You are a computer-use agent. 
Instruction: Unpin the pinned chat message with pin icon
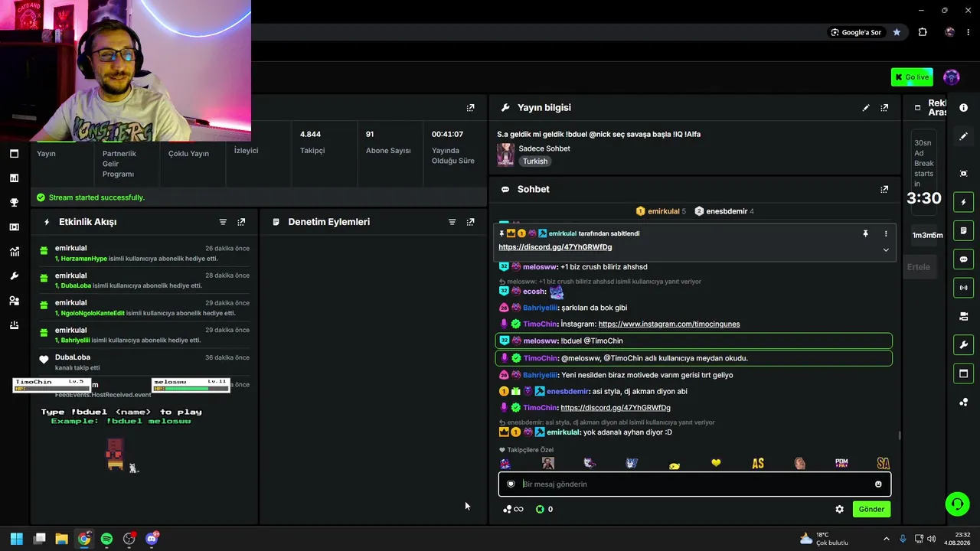pyautogui.click(x=865, y=234)
